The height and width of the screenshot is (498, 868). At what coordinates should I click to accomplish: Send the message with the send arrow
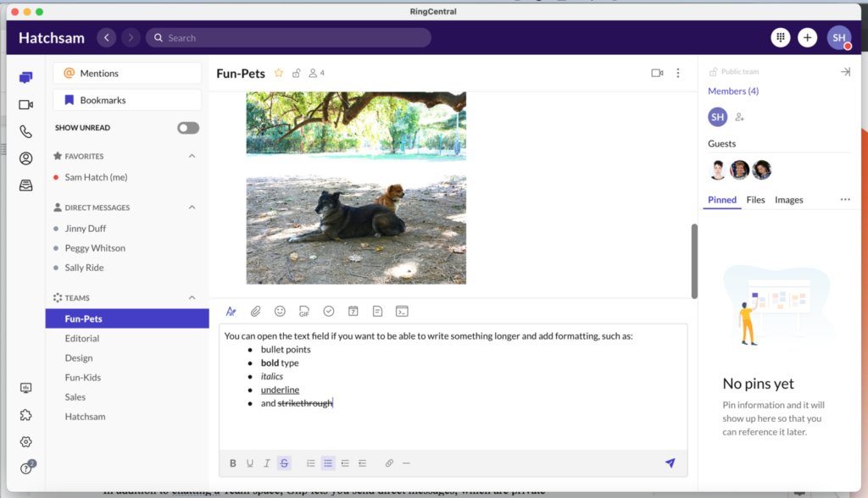[x=670, y=463]
